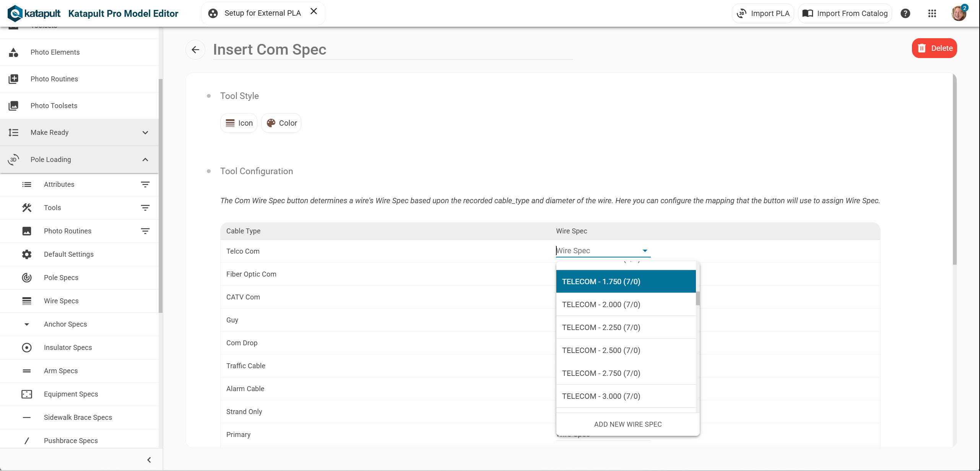Screen dimensions: 980x471
Task: Choose TELECOM - 3.000 (7/0) from list
Action: [x=601, y=396]
